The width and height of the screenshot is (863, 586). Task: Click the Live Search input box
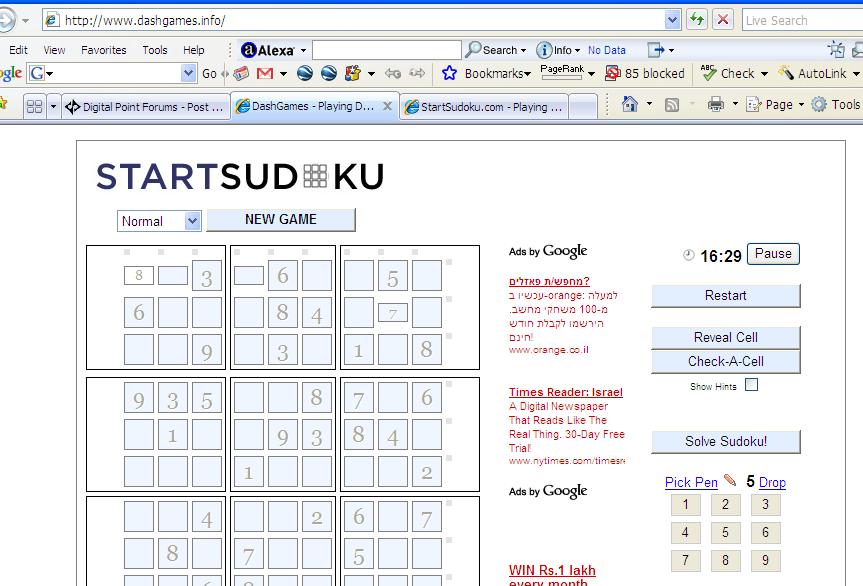(x=802, y=20)
